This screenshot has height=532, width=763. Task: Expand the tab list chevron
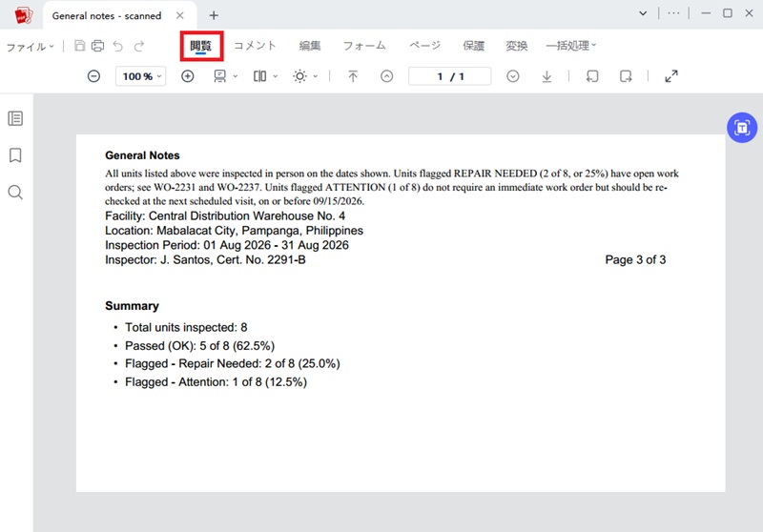pyautogui.click(x=643, y=13)
